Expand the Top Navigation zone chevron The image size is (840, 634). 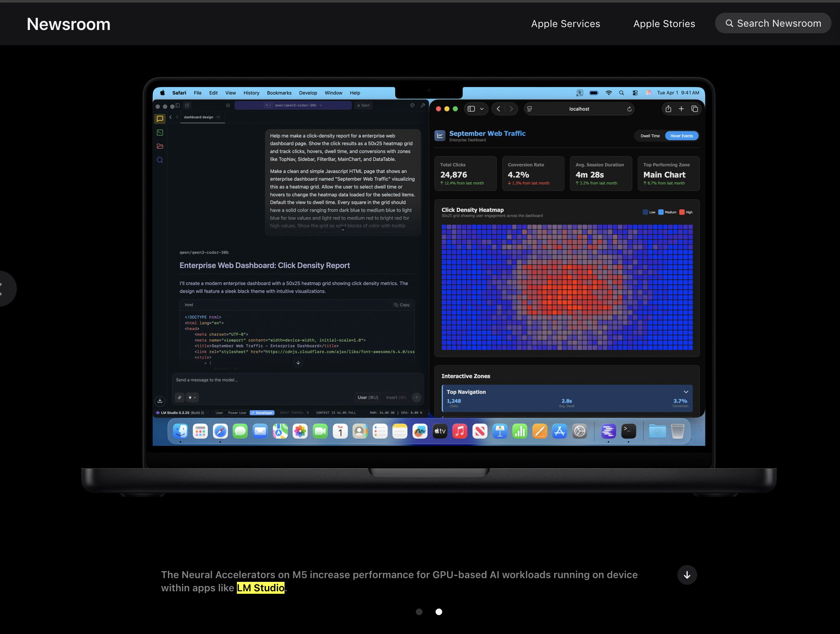click(686, 392)
